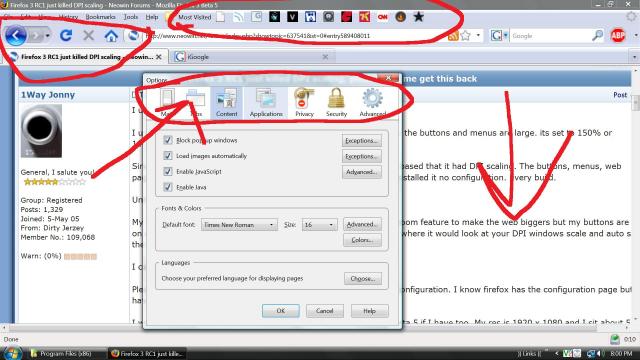Toggle Load images automatically checkbox
Image resolution: width=640 pixels, height=360 pixels.
(167, 156)
